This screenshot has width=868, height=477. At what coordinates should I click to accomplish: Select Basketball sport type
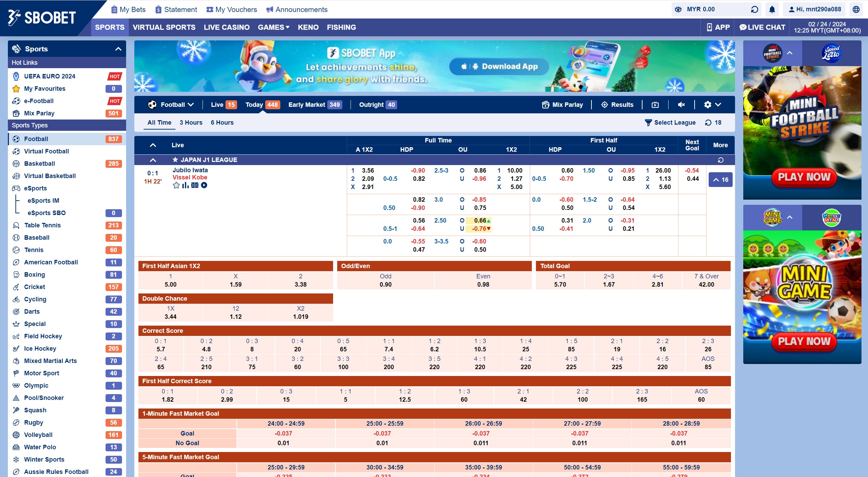pos(67,164)
